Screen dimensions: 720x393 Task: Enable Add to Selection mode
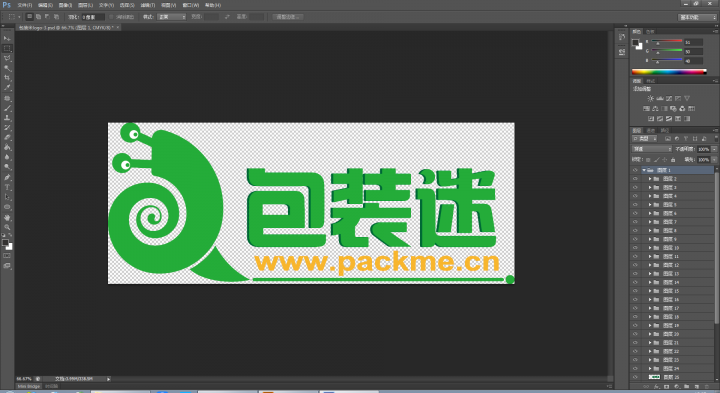point(39,17)
